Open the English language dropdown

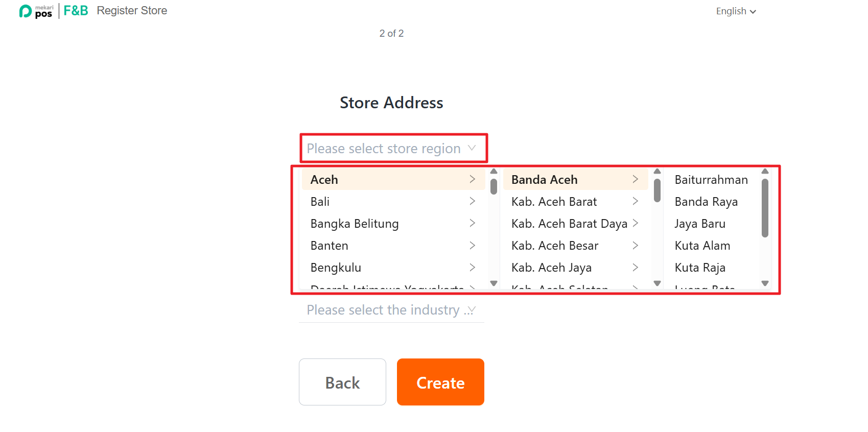tap(735, 11)
